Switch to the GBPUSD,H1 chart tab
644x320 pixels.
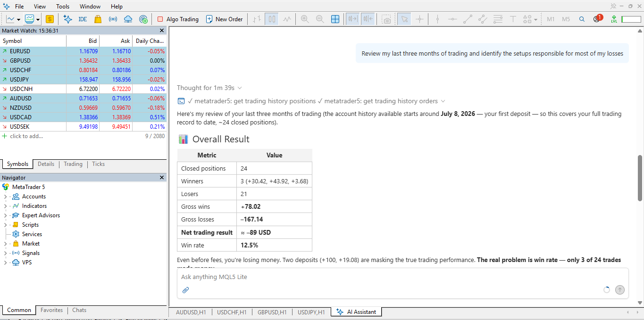272,312
